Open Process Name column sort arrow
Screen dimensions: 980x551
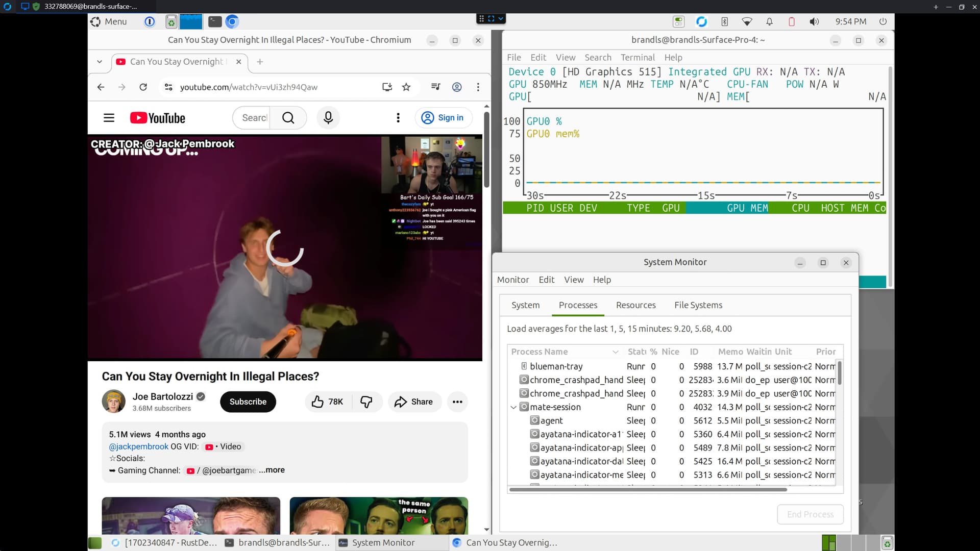tap(615, 352)
